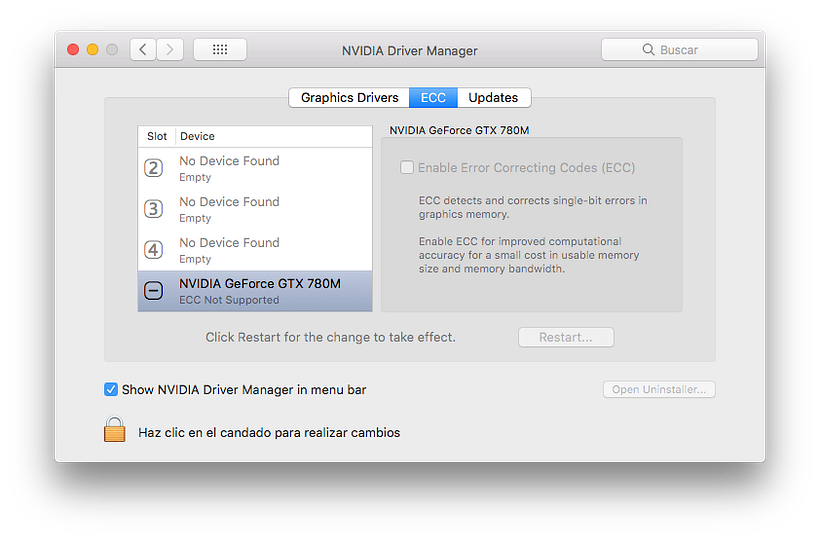This screenshot has height=540, width=820.
Task: Click 'Click Restart for the change' text
Action: [x=331, y=337]
